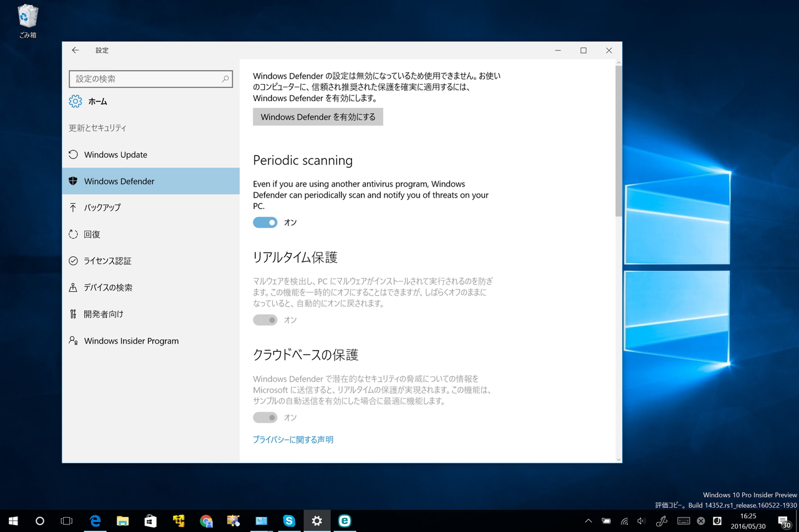The width and height of the screenshot is (799, 532).
Task: Click the 設定 window title text
Action: point(102,51)
